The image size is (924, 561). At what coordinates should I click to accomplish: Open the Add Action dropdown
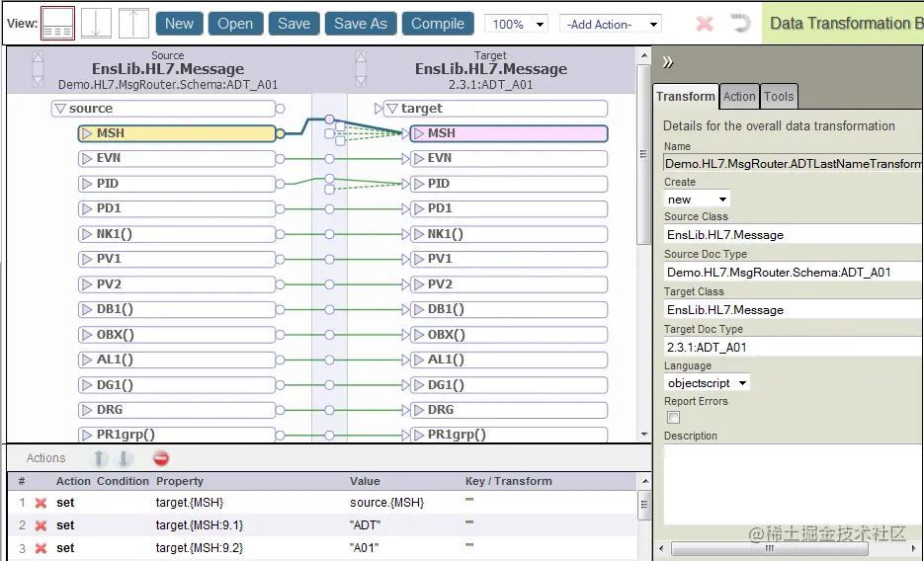[x=610, y=24]
